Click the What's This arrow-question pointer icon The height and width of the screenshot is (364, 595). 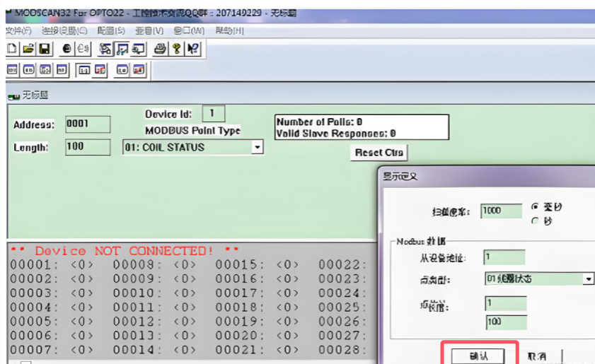(x=192, y=49)
